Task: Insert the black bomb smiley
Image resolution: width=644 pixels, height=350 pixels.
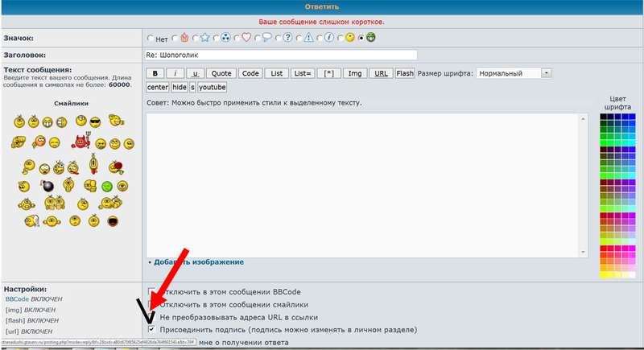Action: click(x=47, y=186)
